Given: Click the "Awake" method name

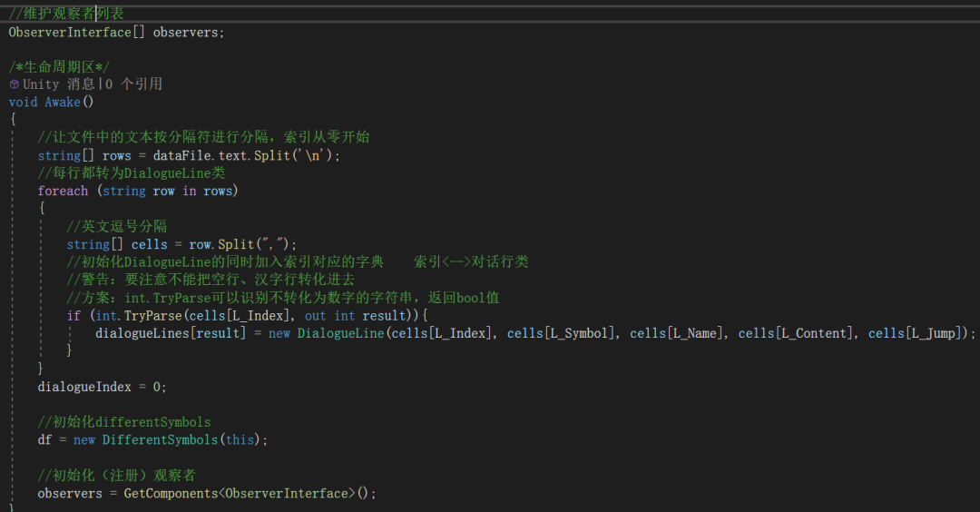Looking at the screenshot, I should (63, 103).
